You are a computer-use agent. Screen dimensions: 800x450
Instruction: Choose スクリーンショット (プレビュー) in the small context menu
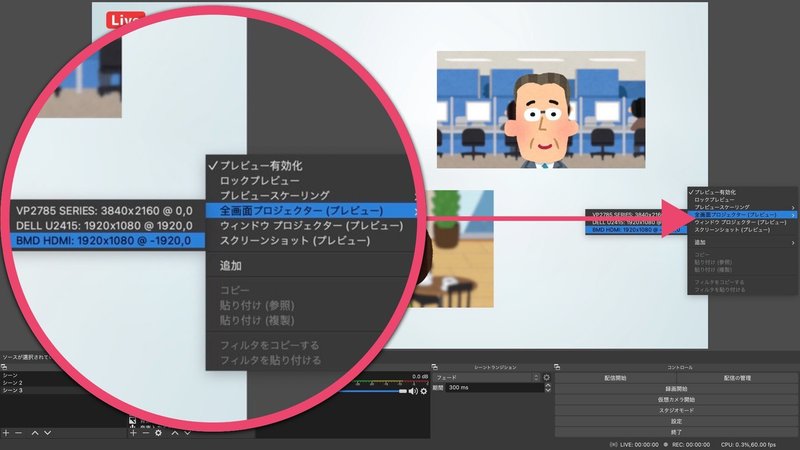(x=741, y=230)
